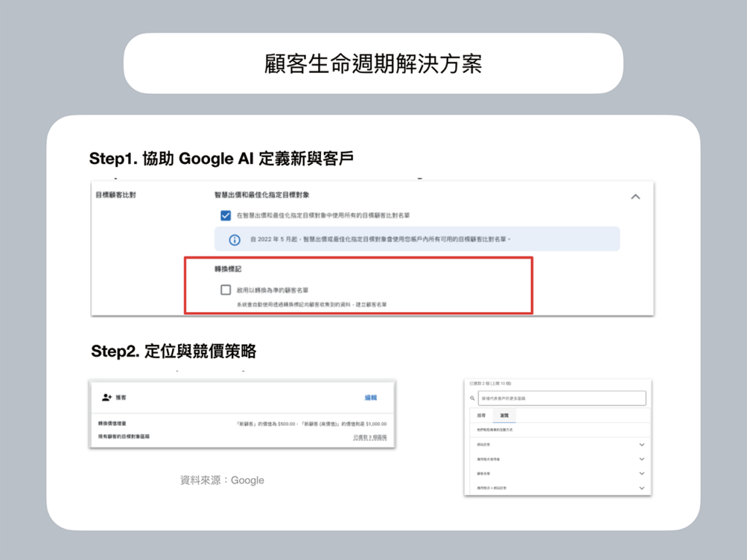Click the 自 2022 年 5 月起 notice text
Screen dimensions: 747x560
380,239
